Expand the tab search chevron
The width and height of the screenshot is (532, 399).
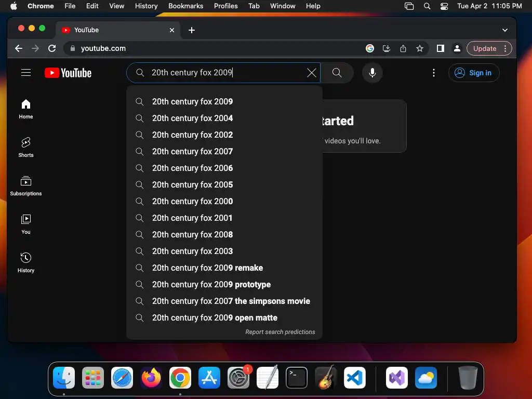pos(505,30)
